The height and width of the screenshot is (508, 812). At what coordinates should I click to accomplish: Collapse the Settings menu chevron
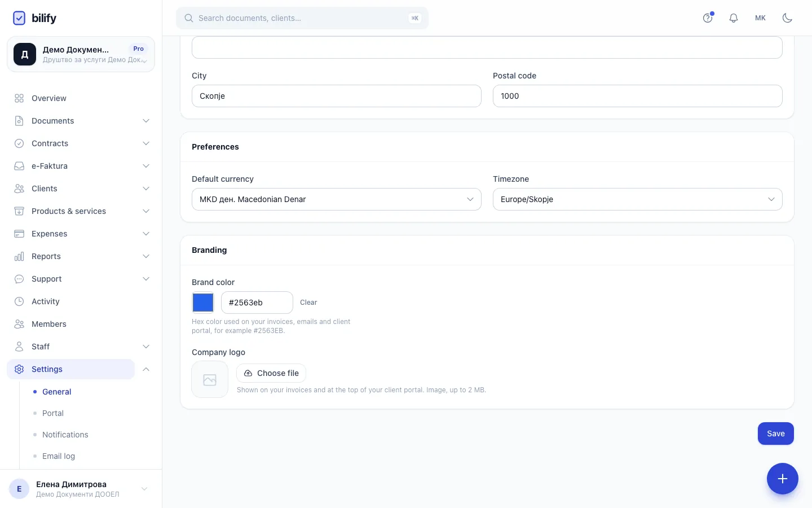tap(146, 369)
